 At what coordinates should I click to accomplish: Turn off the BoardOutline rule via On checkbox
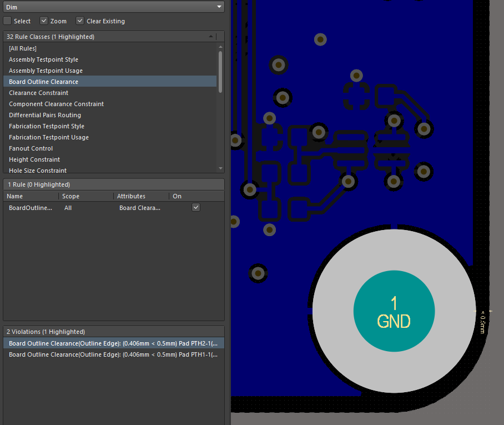point(195,207)
